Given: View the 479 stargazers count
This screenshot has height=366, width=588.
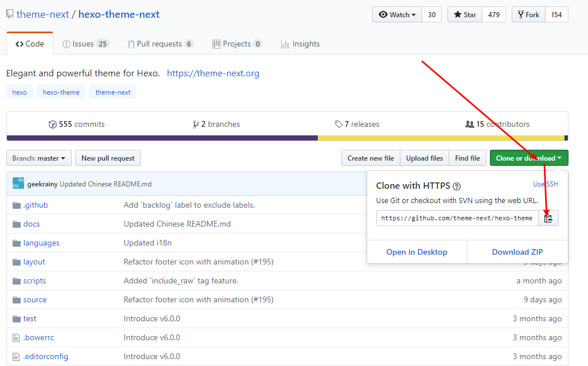Looking at the screenshot, I should point(494,14).
